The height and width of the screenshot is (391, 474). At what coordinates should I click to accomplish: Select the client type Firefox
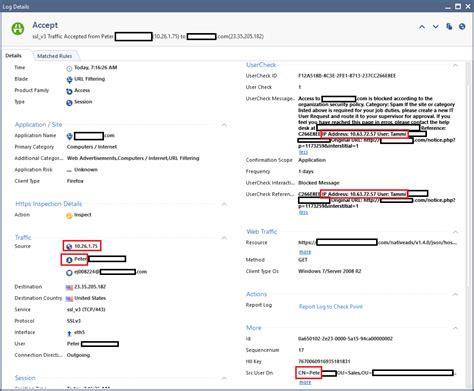coord(75,181)
